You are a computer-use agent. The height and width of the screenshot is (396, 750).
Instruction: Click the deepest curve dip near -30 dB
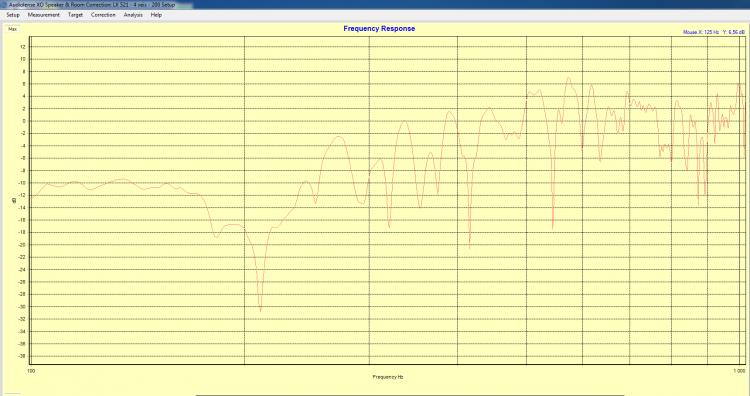[260, 310]
